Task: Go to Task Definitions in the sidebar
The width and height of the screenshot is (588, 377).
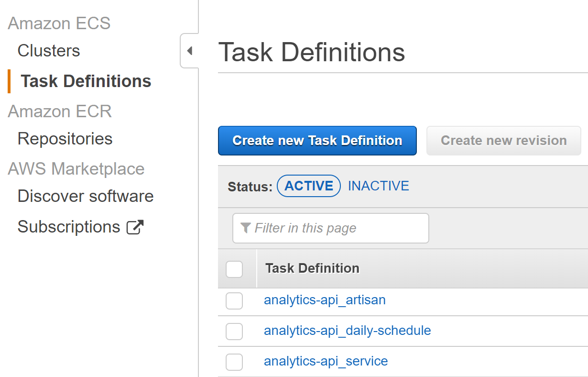Action: point(86,81)
